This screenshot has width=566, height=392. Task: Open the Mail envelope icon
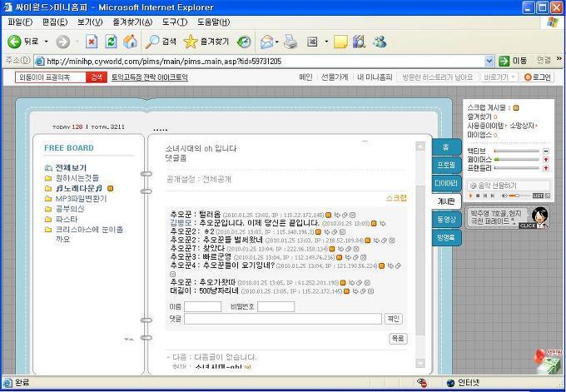click(266, 42)
